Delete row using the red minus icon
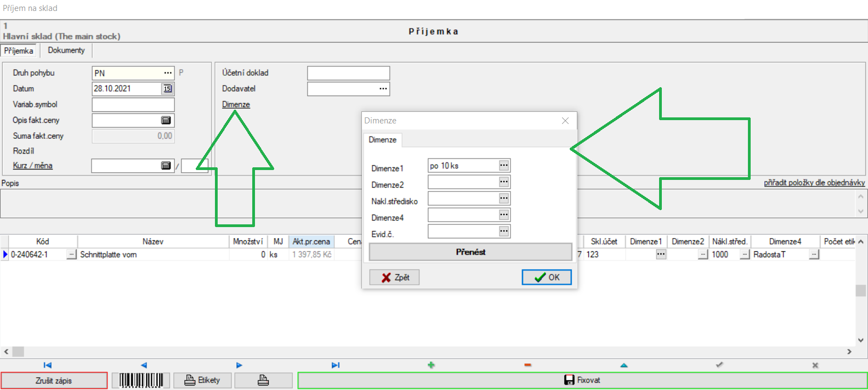Image resolution: width=868 pixels, height=390 pixels. tap(527, 365)
